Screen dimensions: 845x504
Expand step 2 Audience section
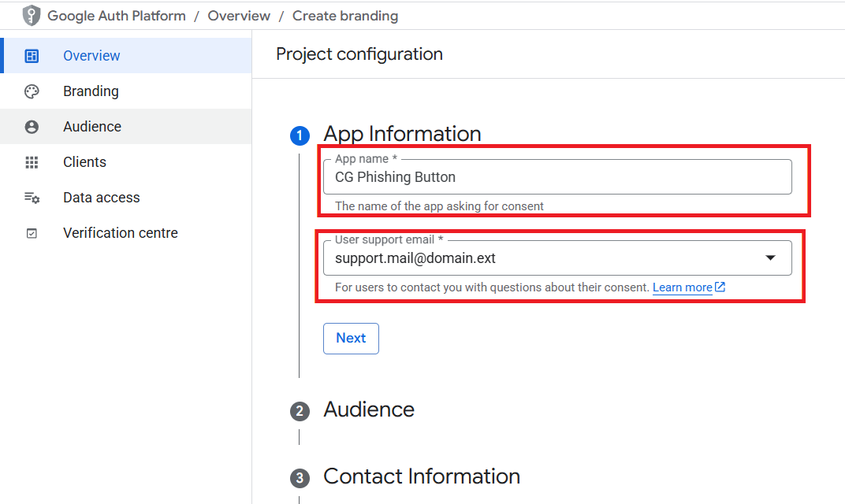[369, 409]
